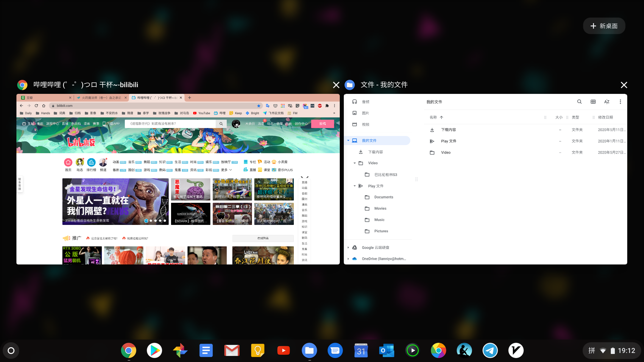Click the bilibili search input field
The width and height of the screenshot is (644, 362).
tap(170, 124)
